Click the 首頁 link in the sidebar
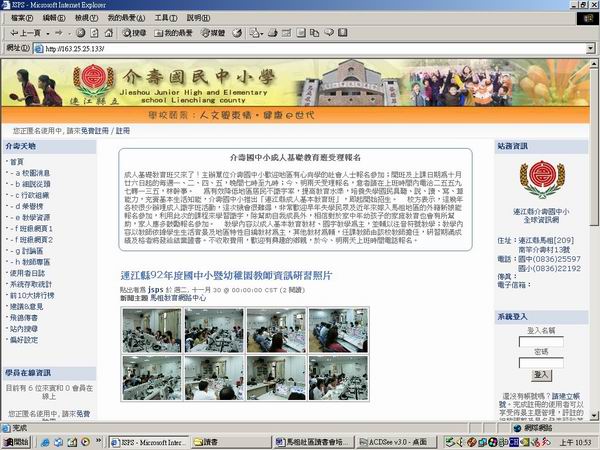This screenshot has width=600, height=450. point(16,161)
